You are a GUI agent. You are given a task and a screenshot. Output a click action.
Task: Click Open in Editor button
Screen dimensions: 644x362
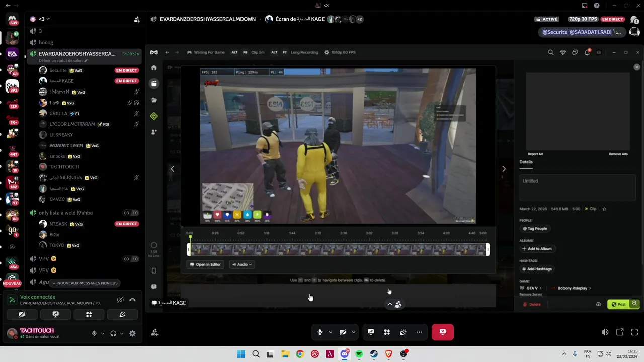(x=205, y=264)
